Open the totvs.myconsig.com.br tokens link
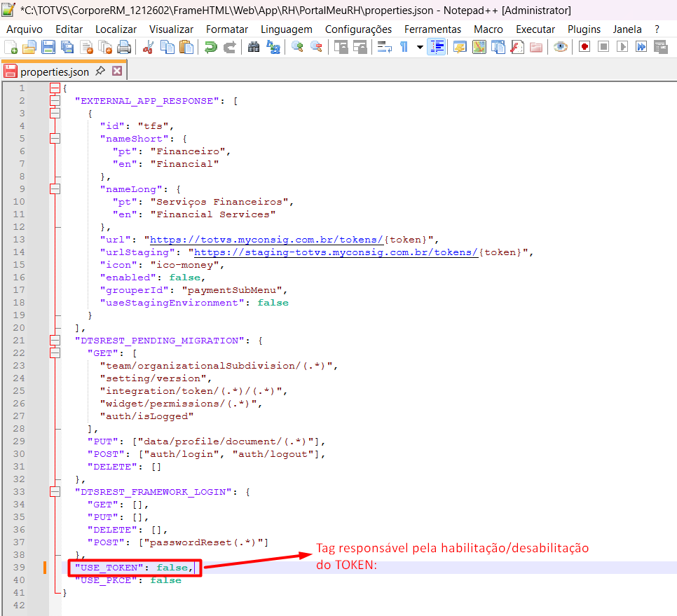The height and width of the screenshot is (616, 677). [266, 240]
